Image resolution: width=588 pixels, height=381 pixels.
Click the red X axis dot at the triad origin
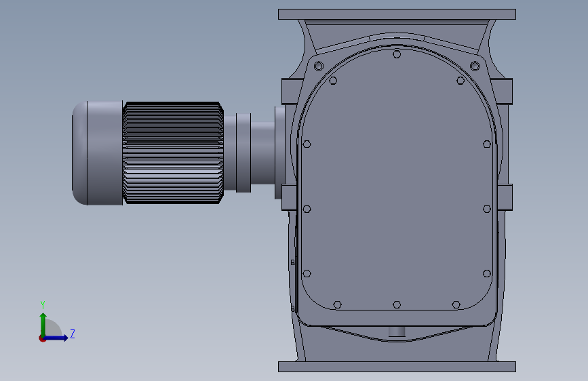[x=42, y=338]
